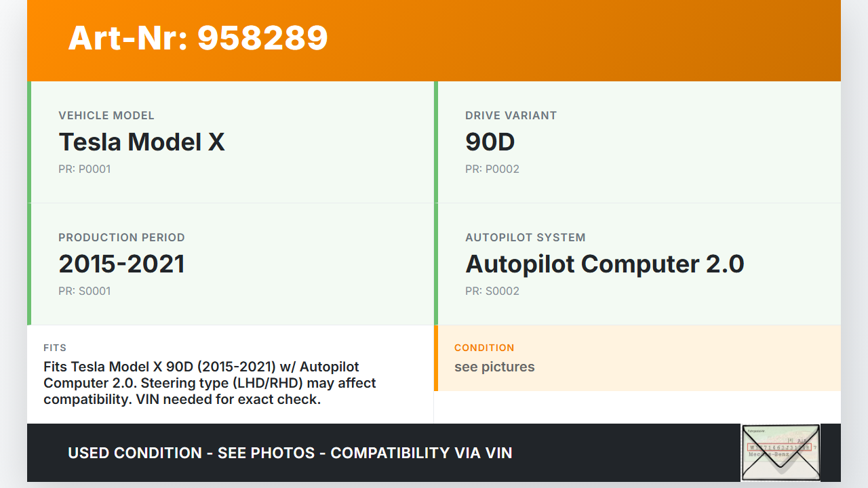This screenshot has height=488, width=868.
Task: Click the PR: P0001 code
Action: coord(84,169)
